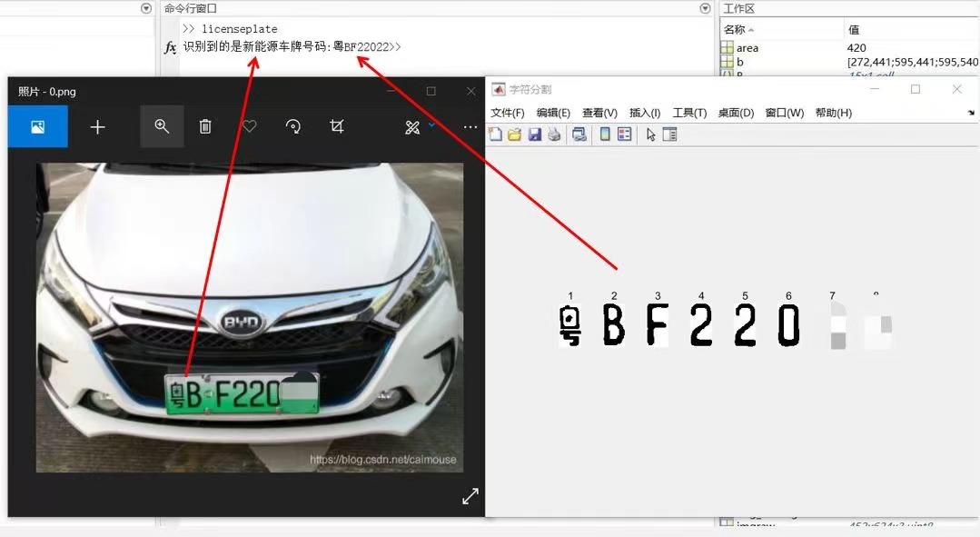Click the recognized plate output 粤BF22022
980x537 pixels.
coord(361,47)
